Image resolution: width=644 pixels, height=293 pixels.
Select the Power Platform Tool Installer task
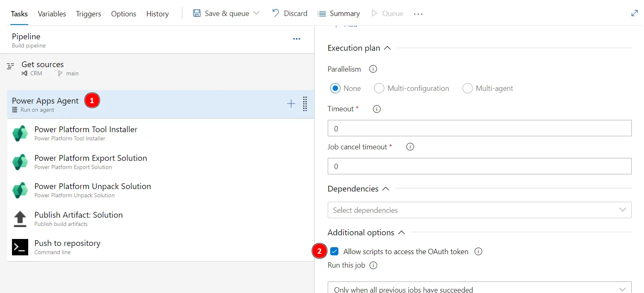[x=161, y=133]
